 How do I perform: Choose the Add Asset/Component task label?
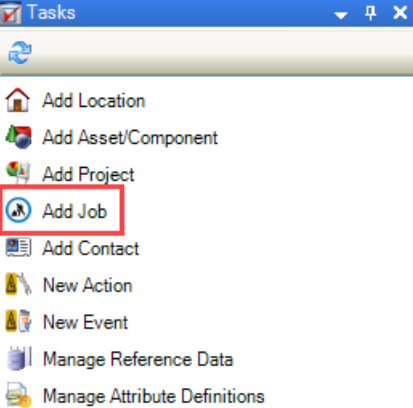pyautogui.click(x=130, y=138)
